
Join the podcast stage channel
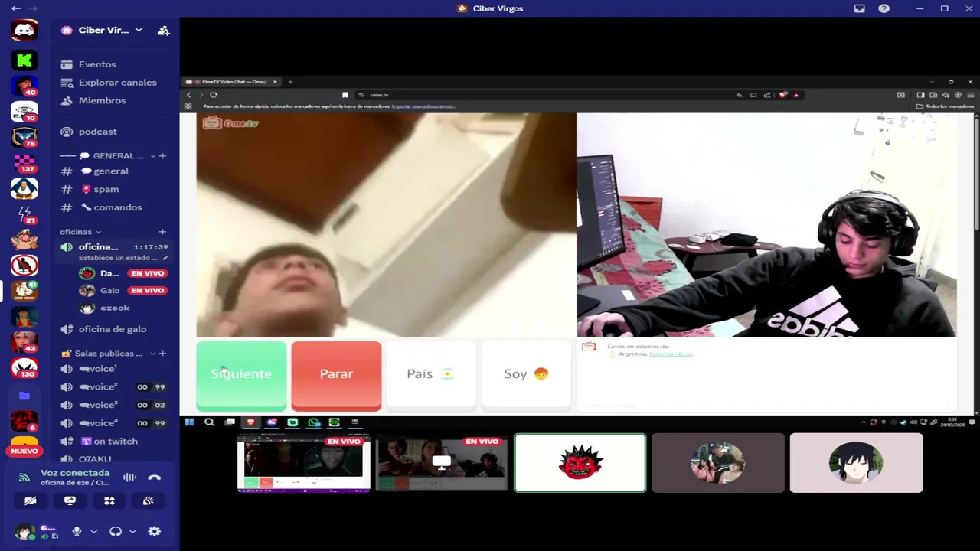click(x=97, y=132)
